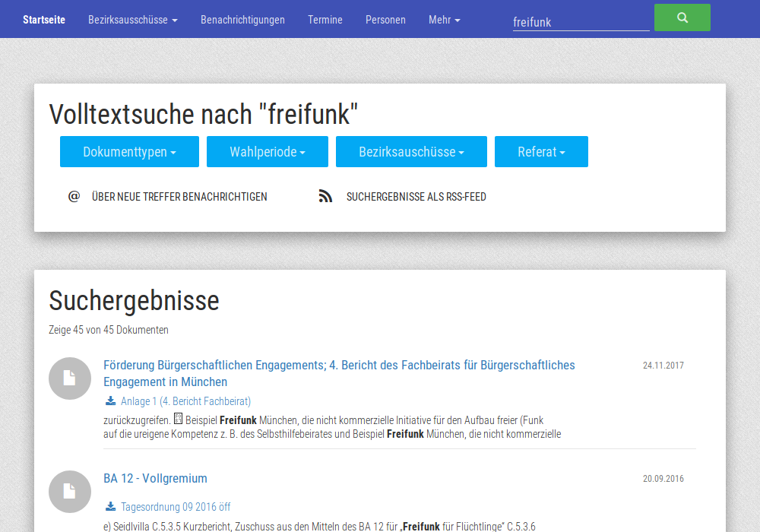Image resolution: width=760 pixels, height=532 pixels.
Task: Click the RSS feed icon
Action: click(325, 195)
